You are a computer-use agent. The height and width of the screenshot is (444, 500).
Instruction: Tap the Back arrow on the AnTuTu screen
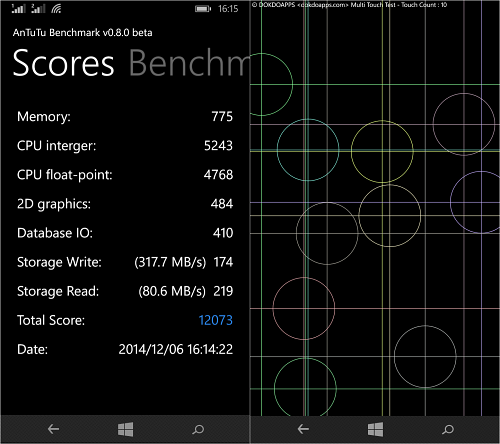coord(53,429)
